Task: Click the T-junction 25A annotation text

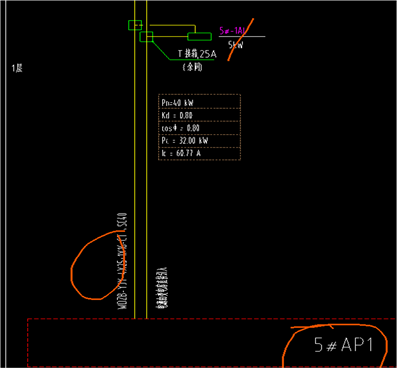Action: pyautogui.click(x=197, y=54)
